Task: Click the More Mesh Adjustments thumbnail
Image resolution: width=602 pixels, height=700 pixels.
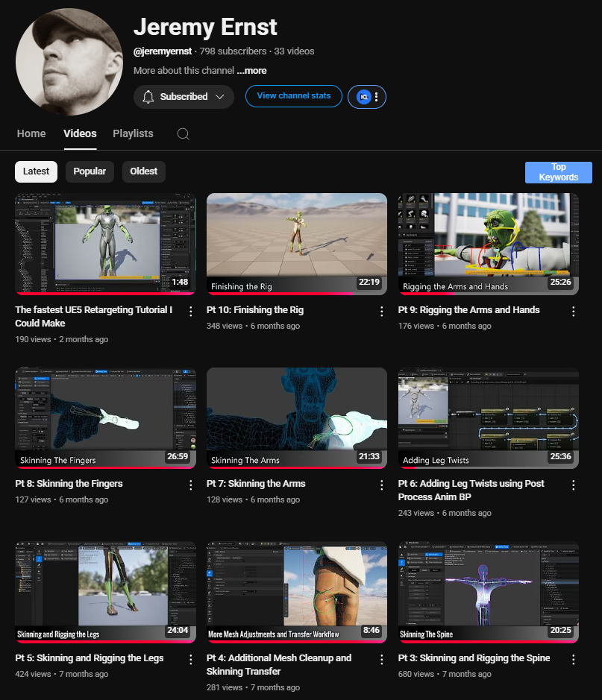Action: pyautogui.click(x=297, y=592)
